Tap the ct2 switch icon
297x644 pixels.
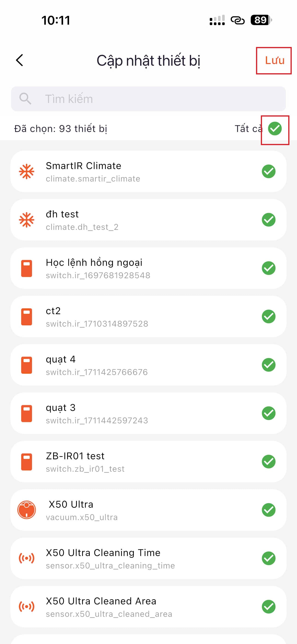pyautogui.click(x=26, y=317)
